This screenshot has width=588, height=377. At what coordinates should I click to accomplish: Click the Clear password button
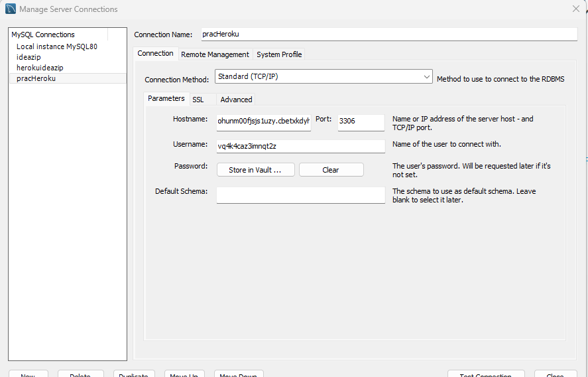click(331, 170)
